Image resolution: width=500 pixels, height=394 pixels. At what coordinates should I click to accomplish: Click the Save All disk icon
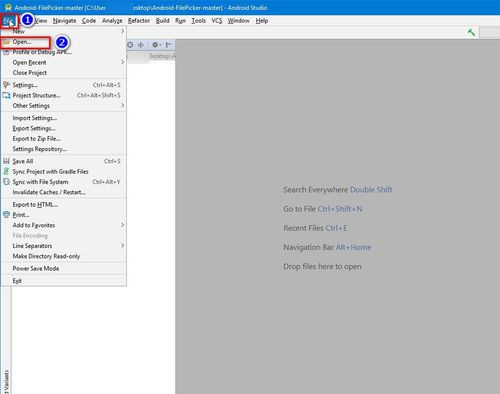point(6,161)
